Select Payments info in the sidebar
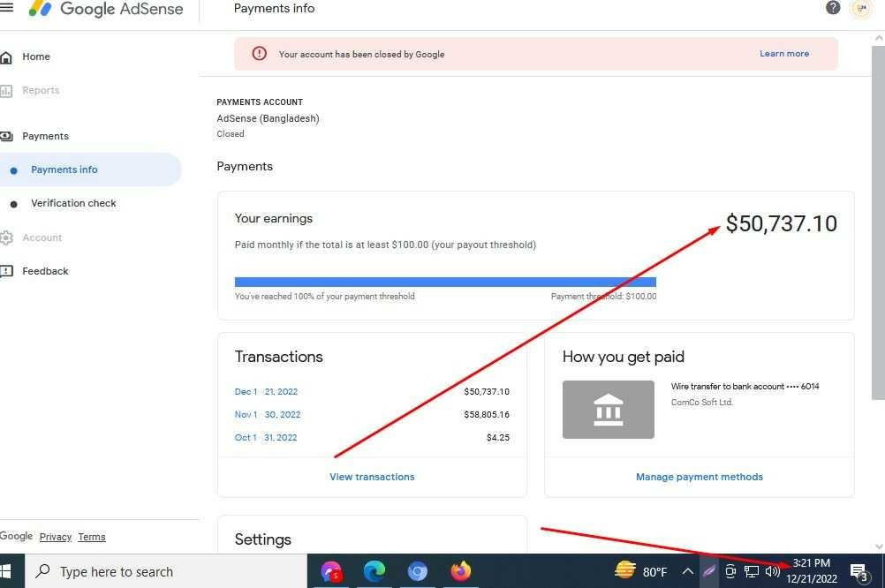 click(x=64, y=170)
